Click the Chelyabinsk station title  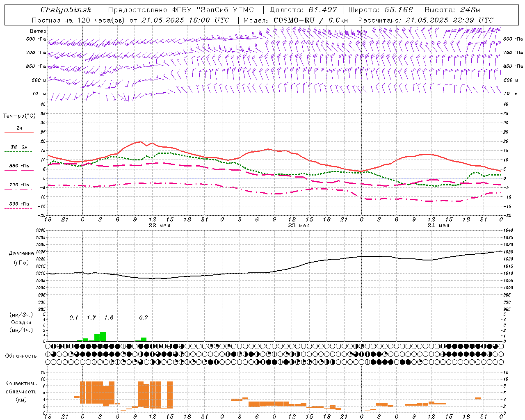coord(66,10)
